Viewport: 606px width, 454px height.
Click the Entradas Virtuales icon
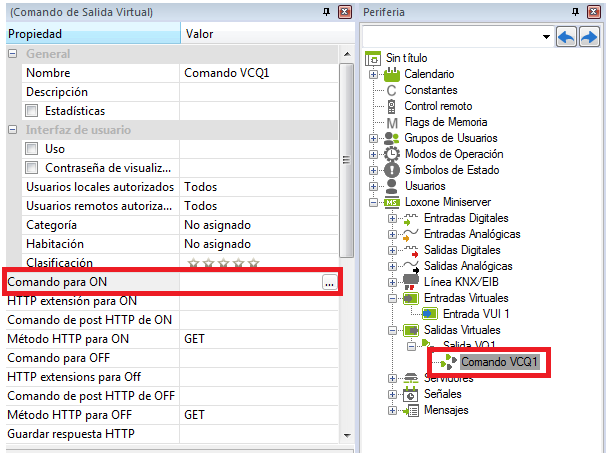coord(411,298)
